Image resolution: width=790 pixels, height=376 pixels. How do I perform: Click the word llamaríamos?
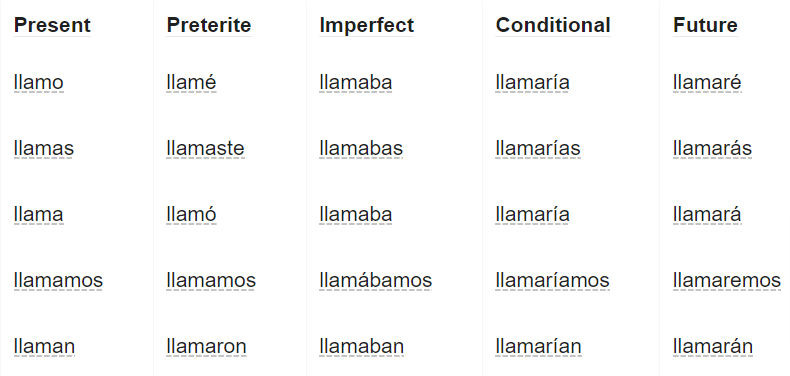[552, 281]
